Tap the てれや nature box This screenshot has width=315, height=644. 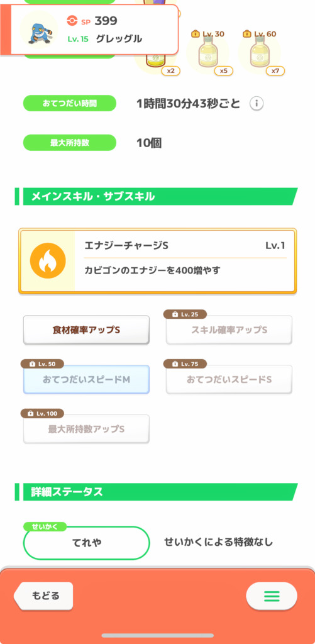86,543
